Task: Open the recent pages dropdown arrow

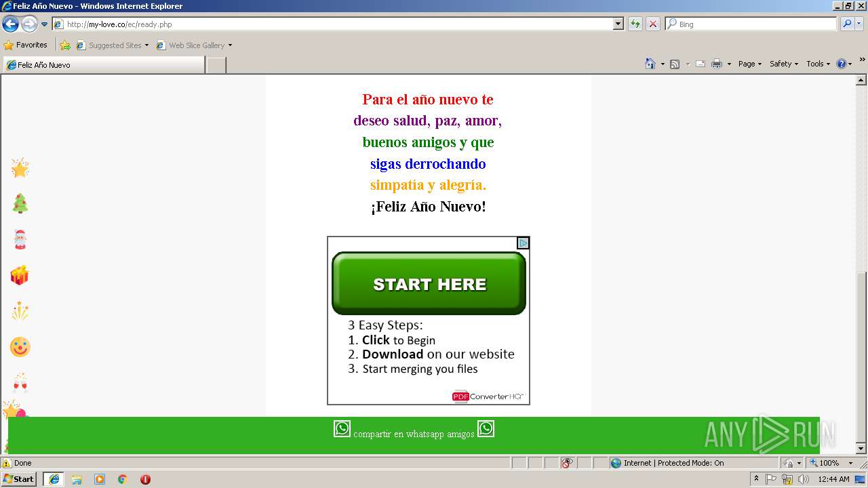Action: coord(45,24)
